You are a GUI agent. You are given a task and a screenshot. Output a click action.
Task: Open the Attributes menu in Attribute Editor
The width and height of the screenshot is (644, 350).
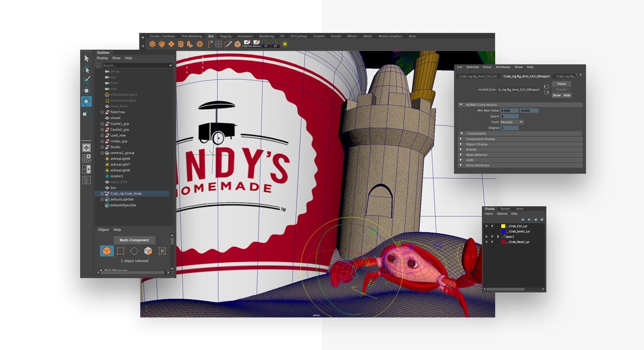click(x=503, y=67)
